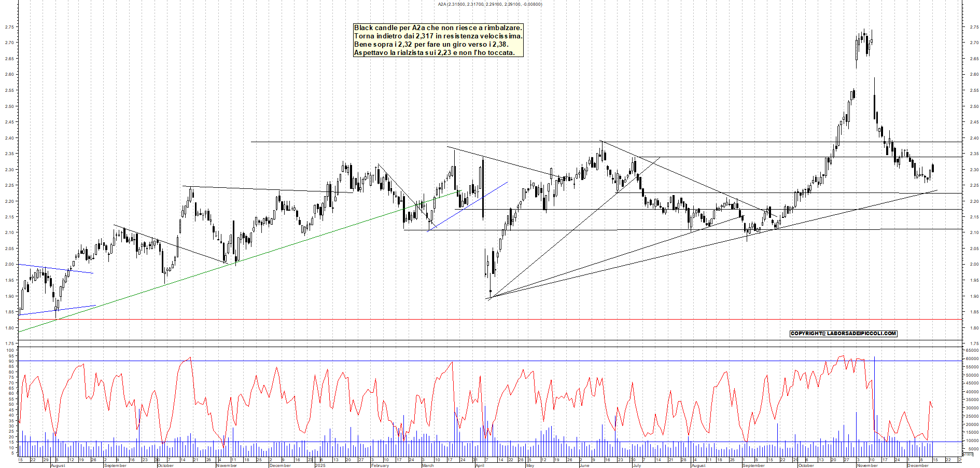Click the 100 oscillator label on left scale
980x468 pixels.
(10, 350)
